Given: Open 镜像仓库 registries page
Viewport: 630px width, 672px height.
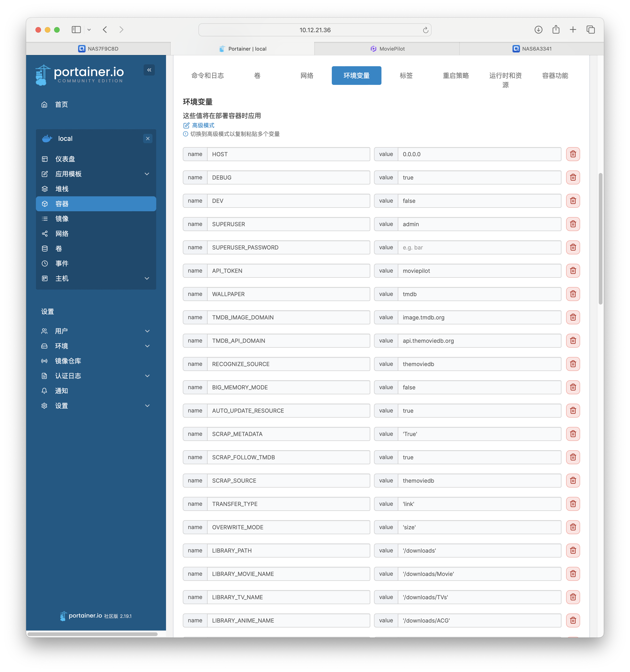Looking at the screenshot, I should [68, 361].
